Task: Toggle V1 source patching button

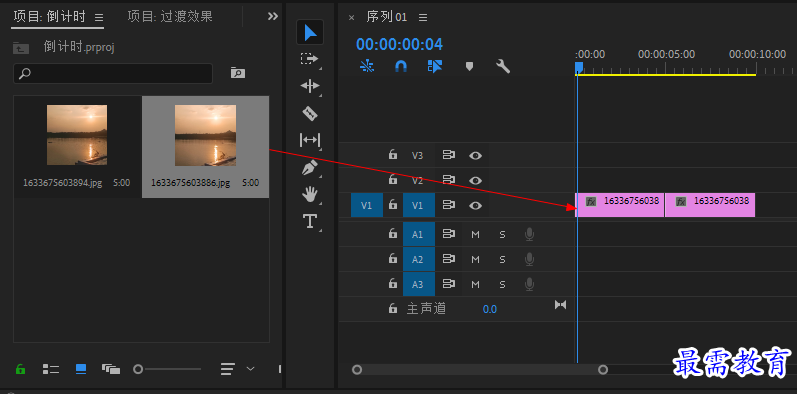Action: (x=366, y=205)
